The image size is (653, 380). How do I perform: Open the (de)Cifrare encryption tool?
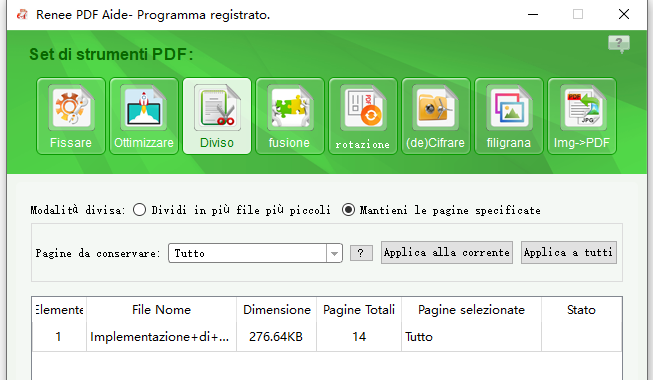pyautogui.click(x=436, y=116)
